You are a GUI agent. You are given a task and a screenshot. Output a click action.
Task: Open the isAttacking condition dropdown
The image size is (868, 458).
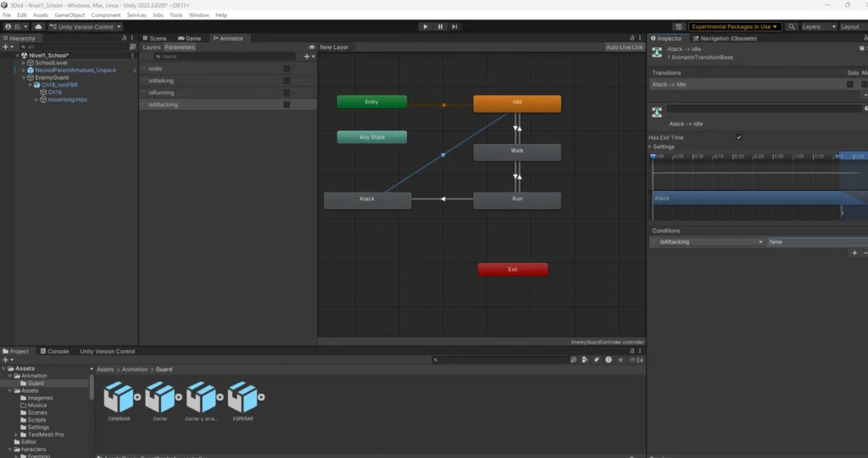click(x=709, y=242)
